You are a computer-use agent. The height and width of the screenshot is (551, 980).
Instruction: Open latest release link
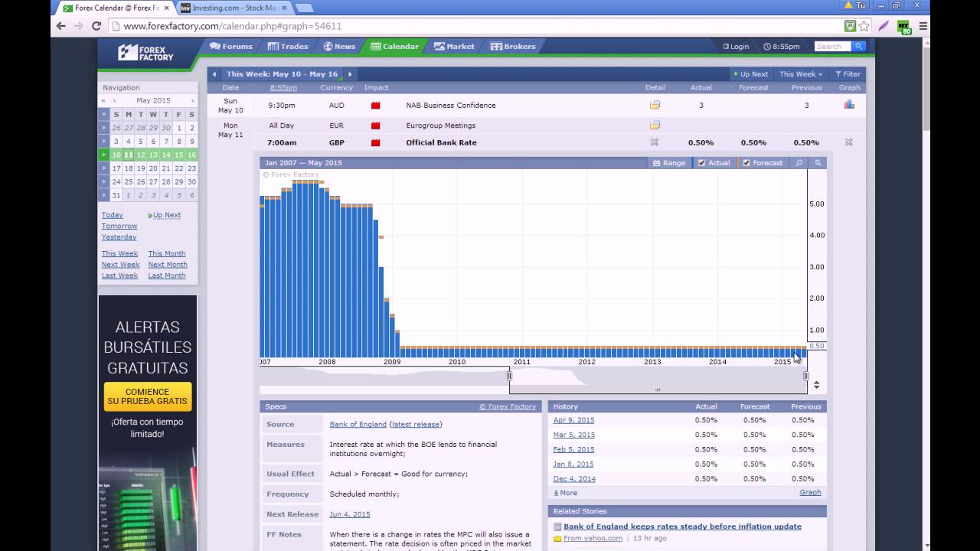pos(415,424)
